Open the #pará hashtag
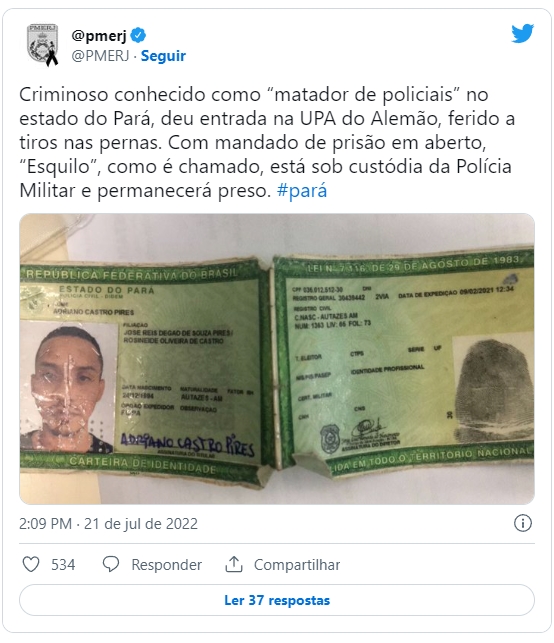 [302, 191]
